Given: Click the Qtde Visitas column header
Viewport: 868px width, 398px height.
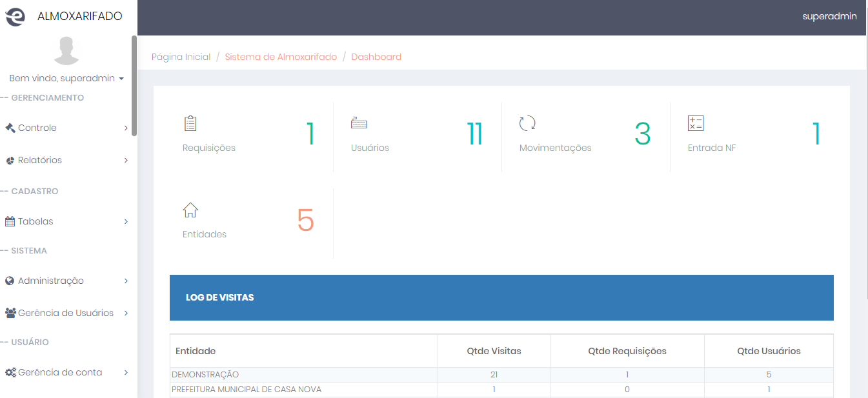Looking at the screenshot, I should coord(494,351).
